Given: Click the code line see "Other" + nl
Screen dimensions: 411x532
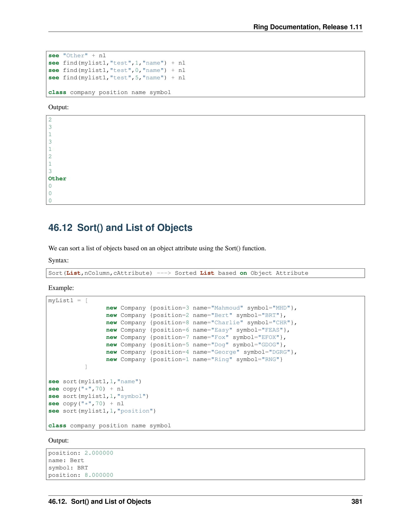Looking at the screenshot, I should click(x=77, y=56).
